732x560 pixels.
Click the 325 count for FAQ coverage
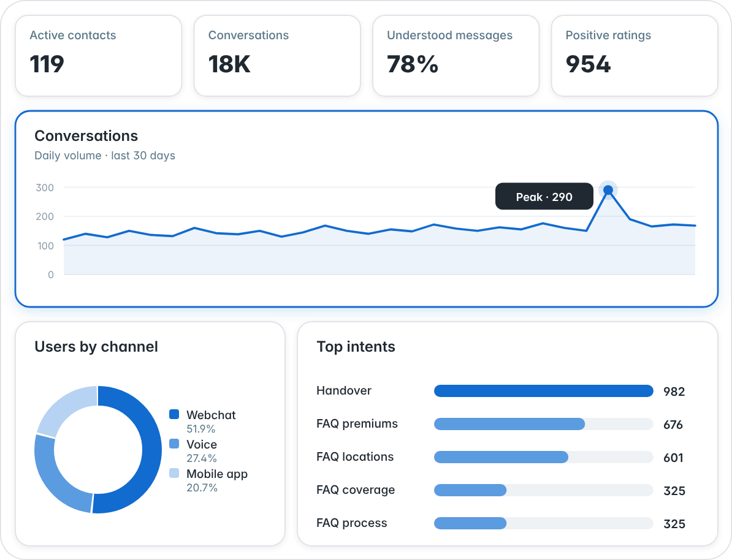tap(674, 491)
